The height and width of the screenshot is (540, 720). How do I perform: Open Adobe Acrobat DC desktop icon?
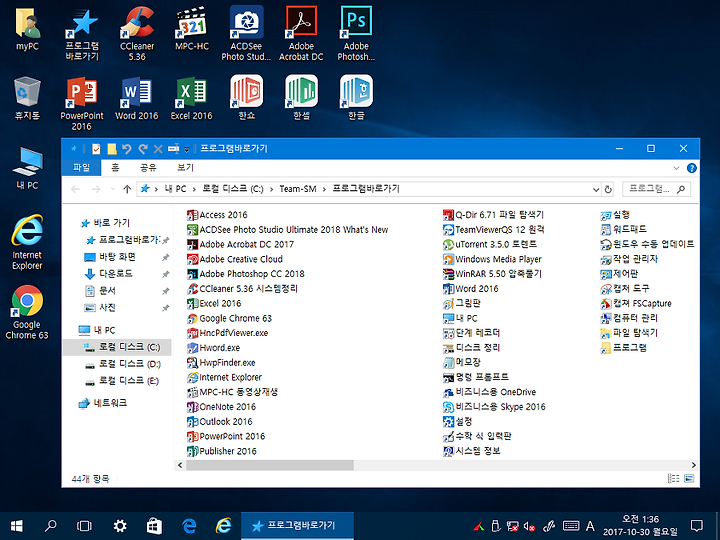pyautogui.click(x=301, y=34)
